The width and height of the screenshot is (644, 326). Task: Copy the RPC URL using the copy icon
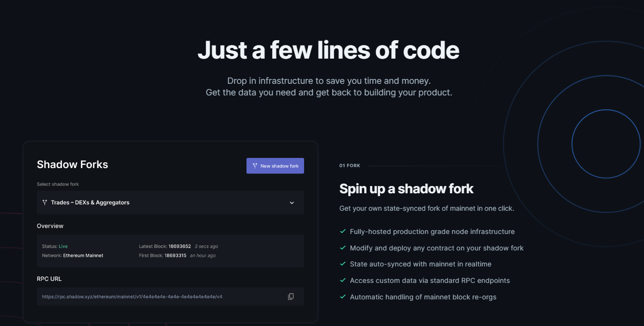point(291,296)
